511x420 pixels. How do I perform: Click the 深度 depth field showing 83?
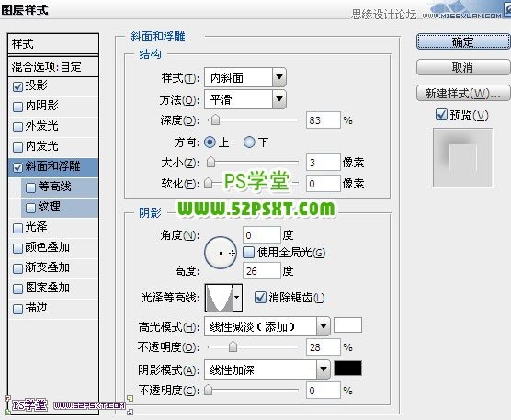click(323, 120)
